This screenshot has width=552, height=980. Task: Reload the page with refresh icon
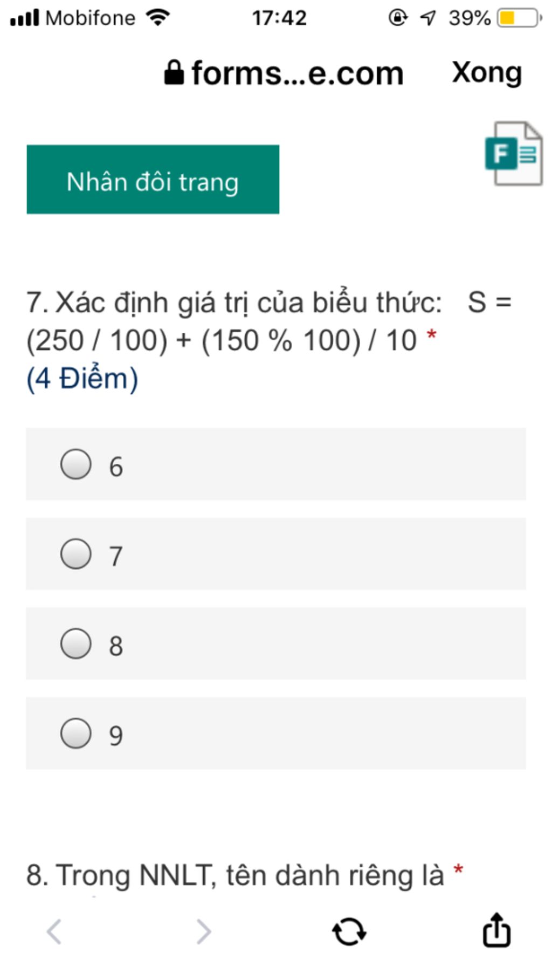point(349,931)
